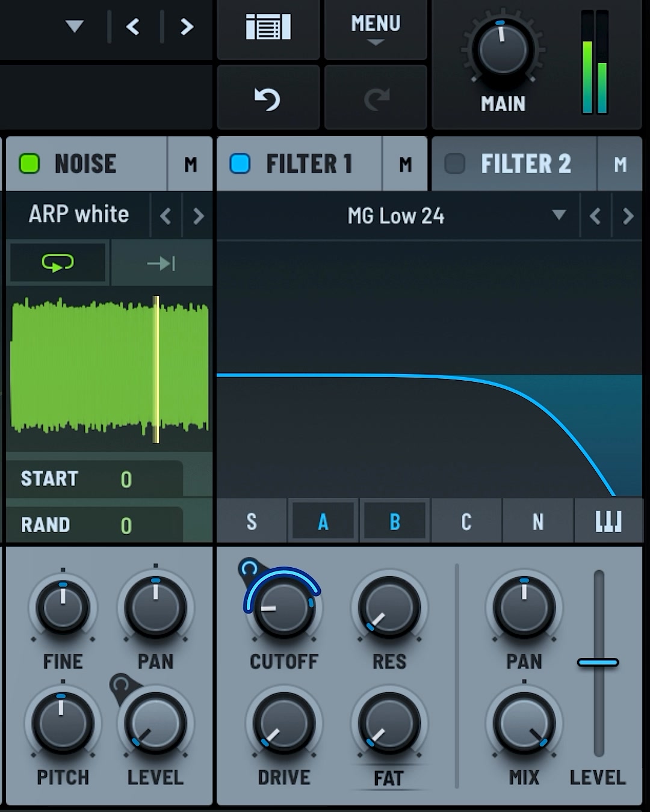
Task: Select previous filter type arrow
Action: click(595, 216)
